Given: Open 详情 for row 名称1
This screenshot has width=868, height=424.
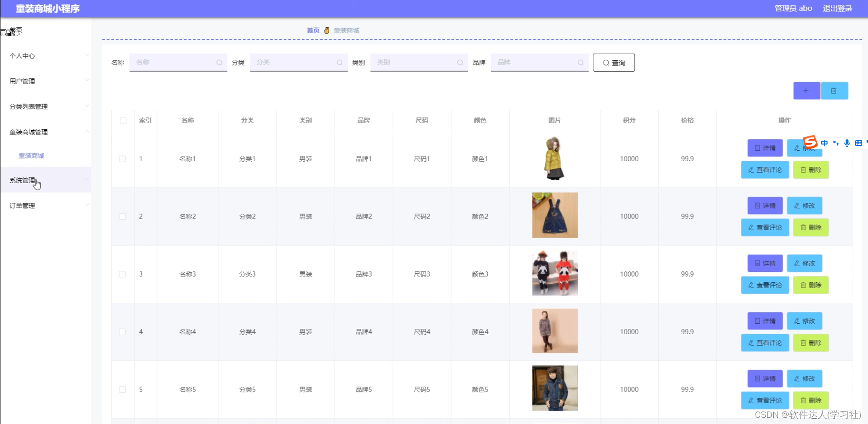Looking at the screenshot, I should [765, 148].
